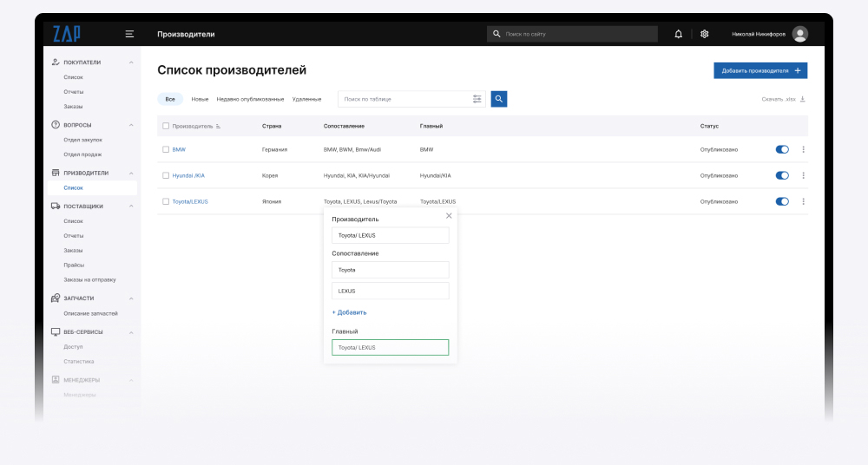Open Доступ under Веб-сервисы
This screenshot has height=465, width=868.
coord(73,346)
